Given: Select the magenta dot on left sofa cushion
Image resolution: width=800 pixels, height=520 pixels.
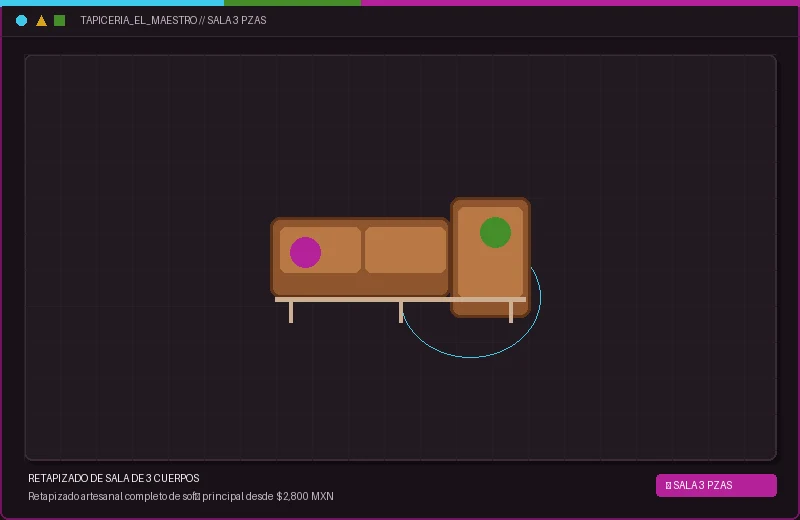Looking at the screenshot, I should 305,252.
